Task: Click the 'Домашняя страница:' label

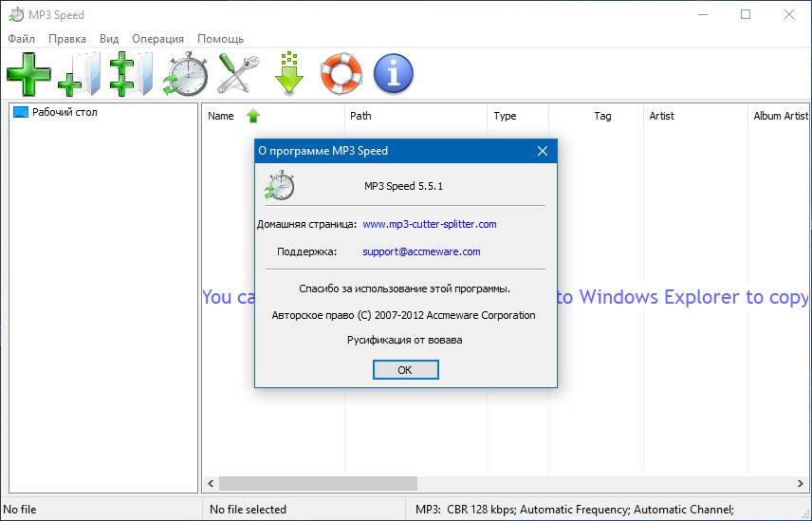Action: (x=306, y=224)
